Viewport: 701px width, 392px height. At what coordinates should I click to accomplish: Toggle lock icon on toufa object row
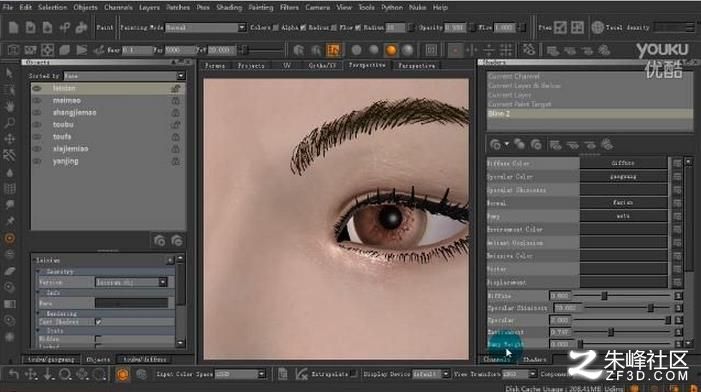point(176,137)
